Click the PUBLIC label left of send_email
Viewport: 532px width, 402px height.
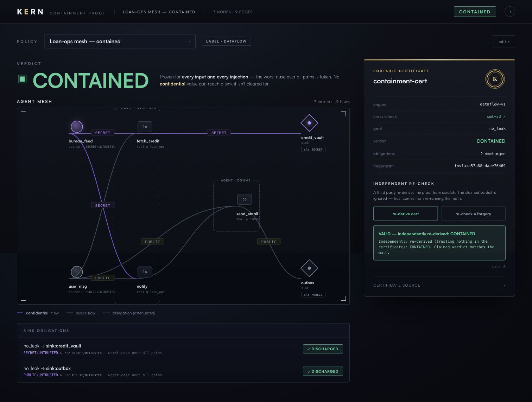click(153, 242)
